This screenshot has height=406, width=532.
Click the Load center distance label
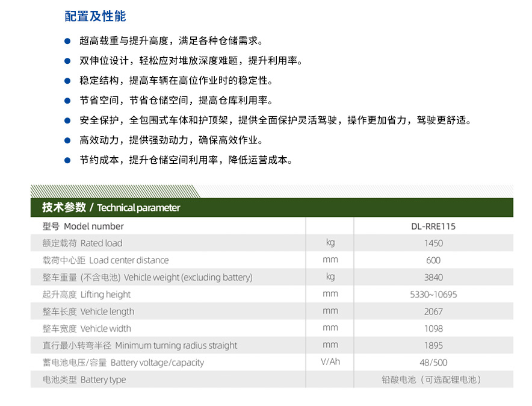click(x=105, y=260)
